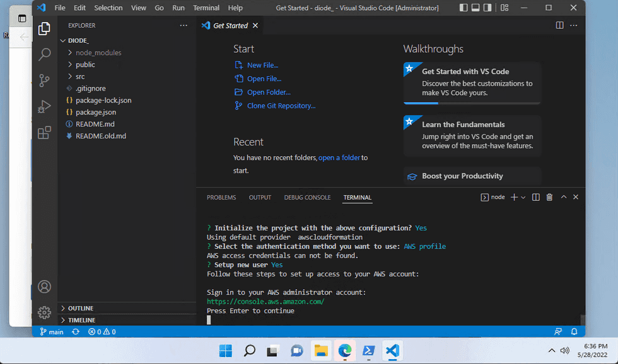Viewport: 618px width, 364px height.
Task: Select the node terminal instance
Action: coord(493,197)
